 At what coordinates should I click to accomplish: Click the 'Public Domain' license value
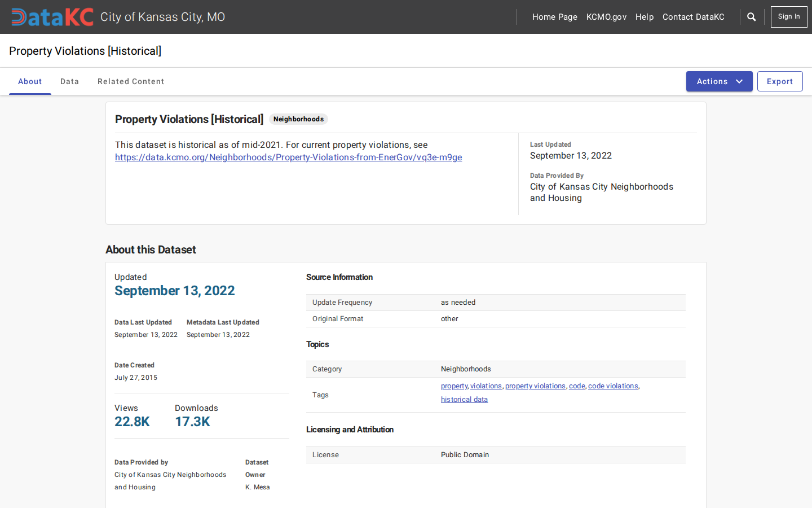(465, 455)
